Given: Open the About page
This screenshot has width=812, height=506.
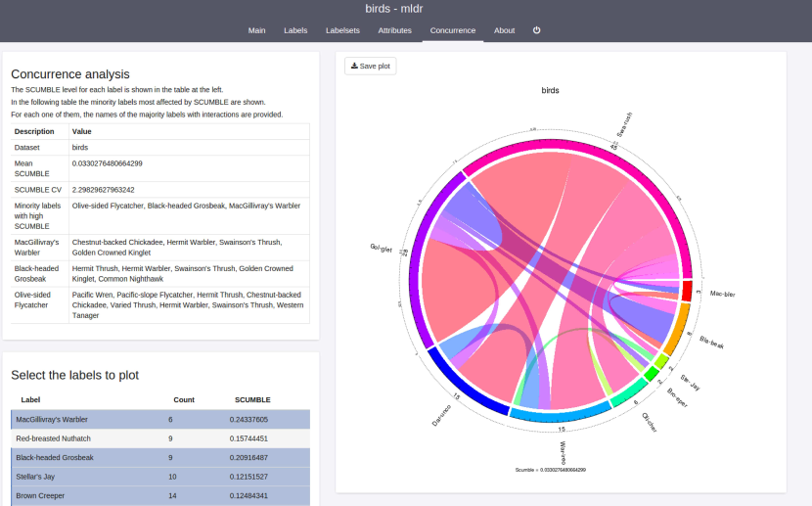Looking at the screenshot, I should [x=504, y=30].
